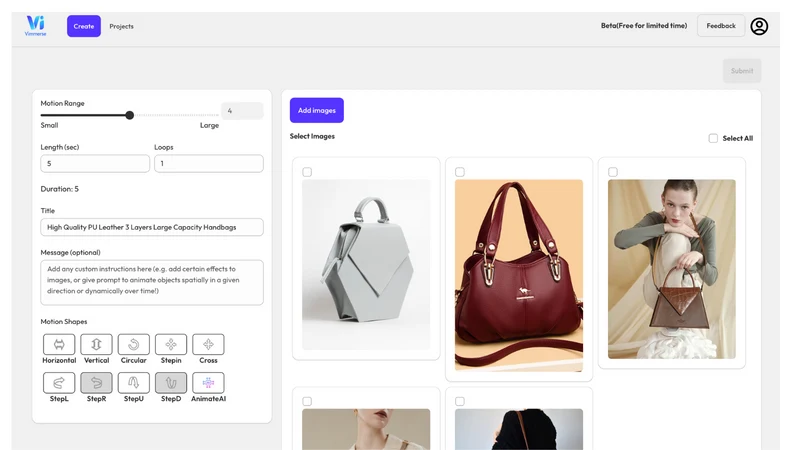This screenshot has width=800, height=450.
Task: Activate the AnimateAI motion option
Action: 208,383
